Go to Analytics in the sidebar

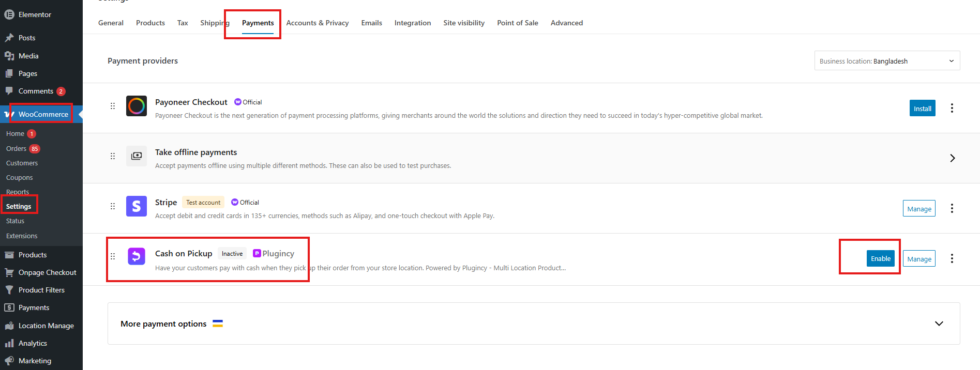(x=33, y=343)
